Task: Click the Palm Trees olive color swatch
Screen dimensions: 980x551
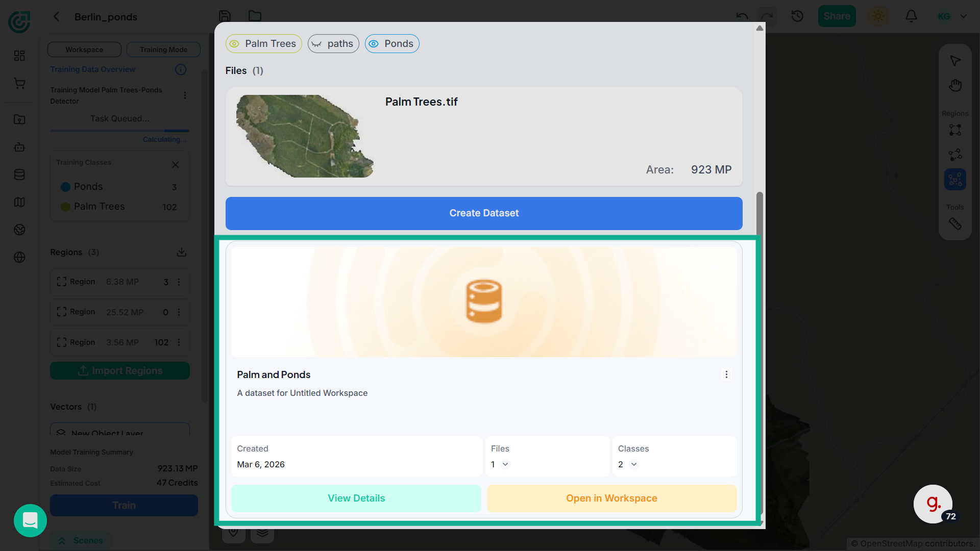Action: (65, 207)
